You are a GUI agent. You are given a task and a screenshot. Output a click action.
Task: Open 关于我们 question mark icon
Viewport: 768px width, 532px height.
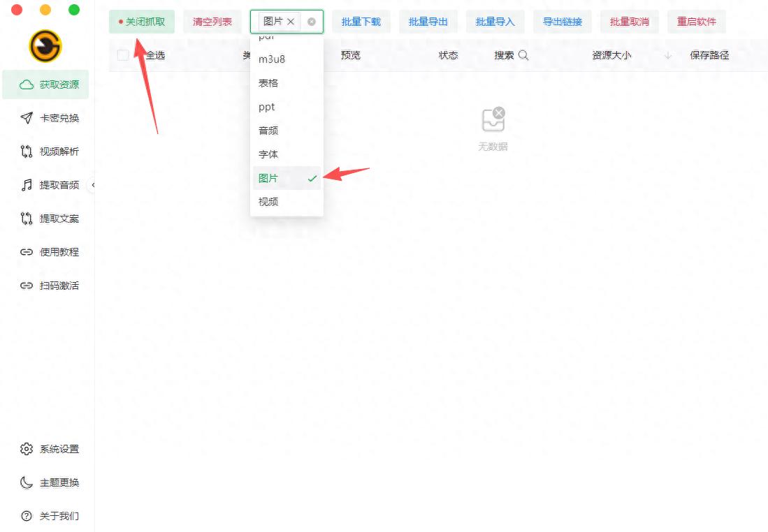tap(27, 516)
